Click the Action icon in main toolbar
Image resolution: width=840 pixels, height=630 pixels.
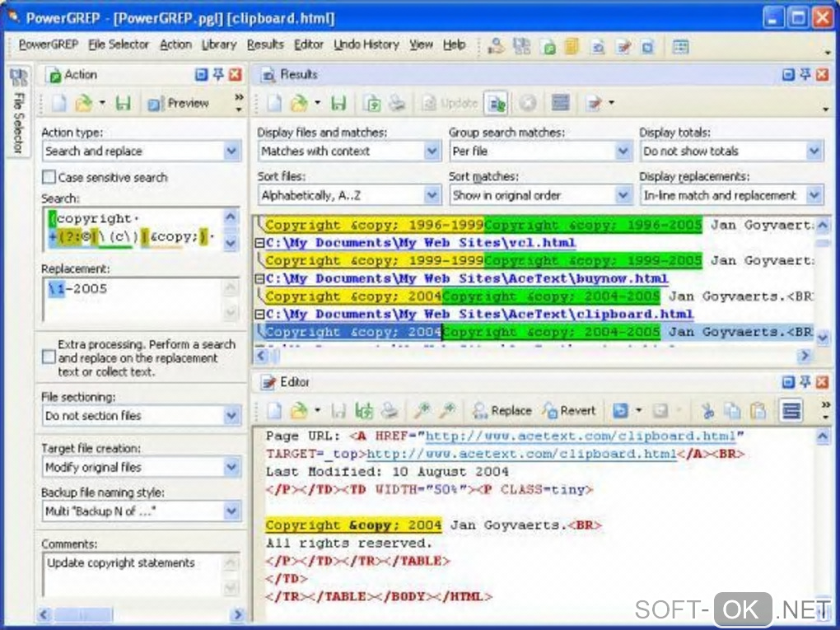[x=548, y=47]
